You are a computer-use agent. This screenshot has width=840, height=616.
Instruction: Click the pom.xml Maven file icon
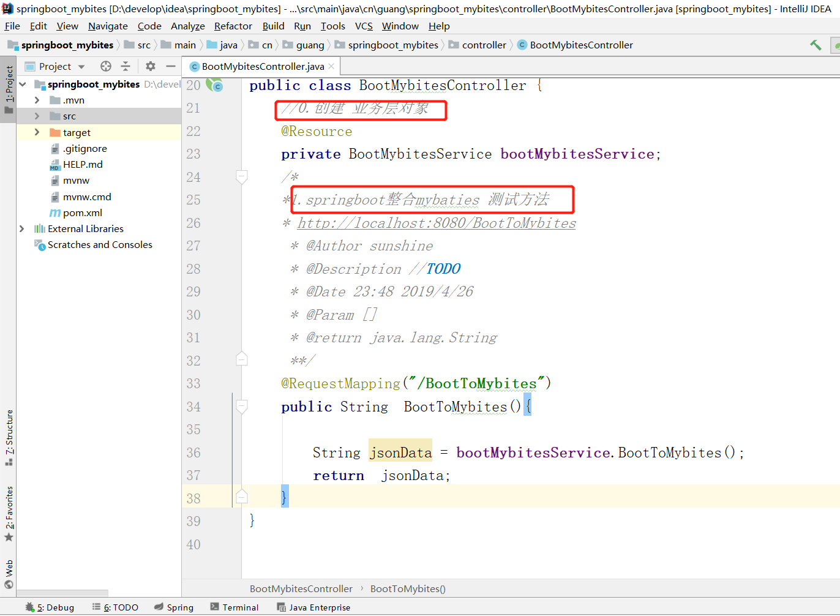pos(55,212)
